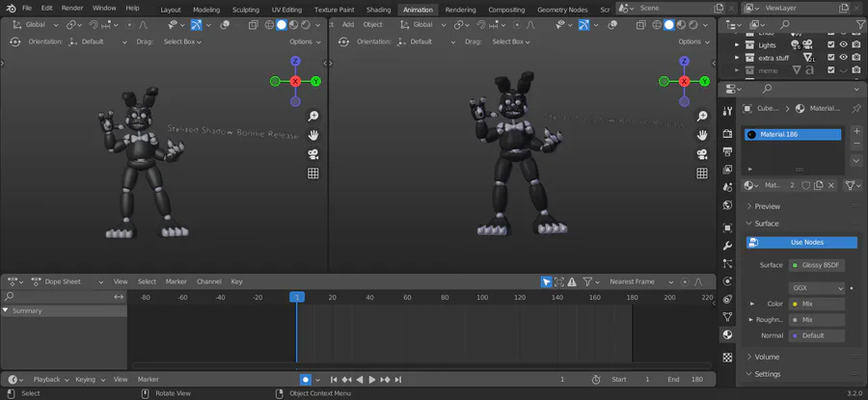Open the Playback popover
868x400 pixels.
[x=50, y=380]
